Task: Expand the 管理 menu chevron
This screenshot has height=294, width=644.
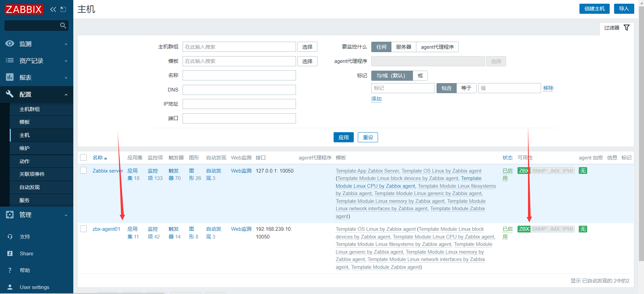Action: (x=66, y=215)
